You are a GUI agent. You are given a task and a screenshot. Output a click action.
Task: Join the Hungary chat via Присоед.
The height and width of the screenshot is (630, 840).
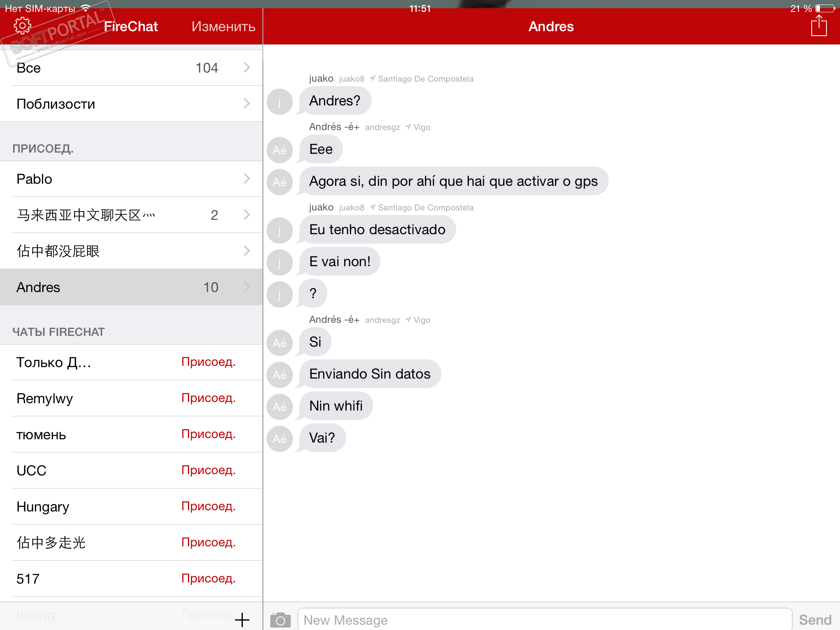click(208, 507)
